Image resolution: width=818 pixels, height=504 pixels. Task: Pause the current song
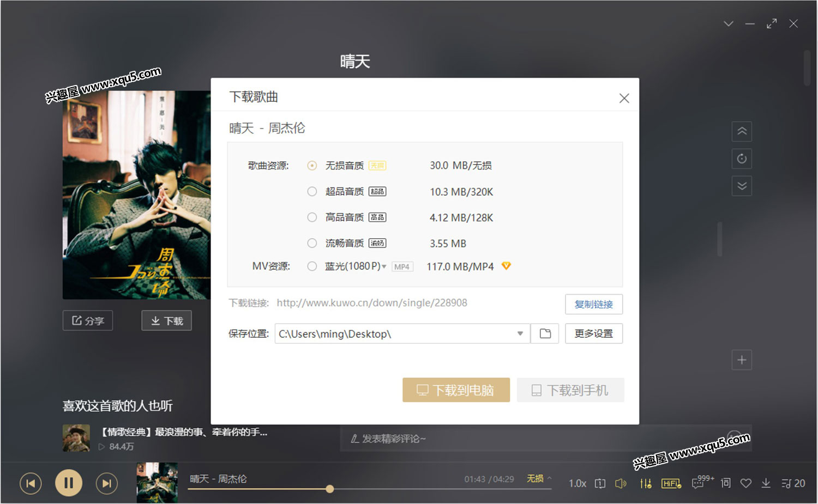[x=69, y=483]
